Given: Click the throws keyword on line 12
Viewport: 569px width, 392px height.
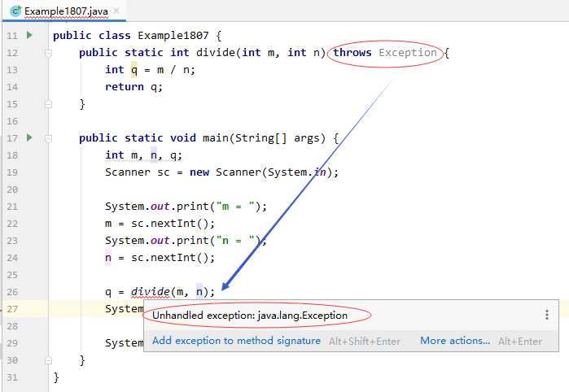Looking at the screenshot, I should coord(352,53).
